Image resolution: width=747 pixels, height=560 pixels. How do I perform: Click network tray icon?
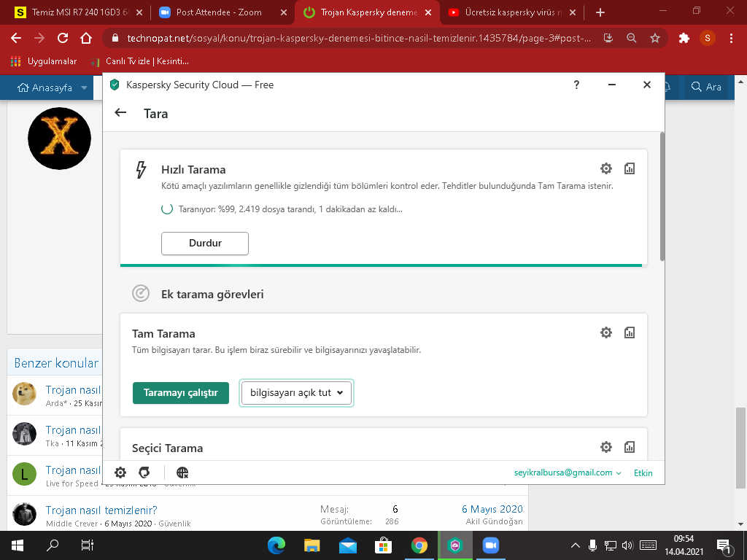click(611, 545)
